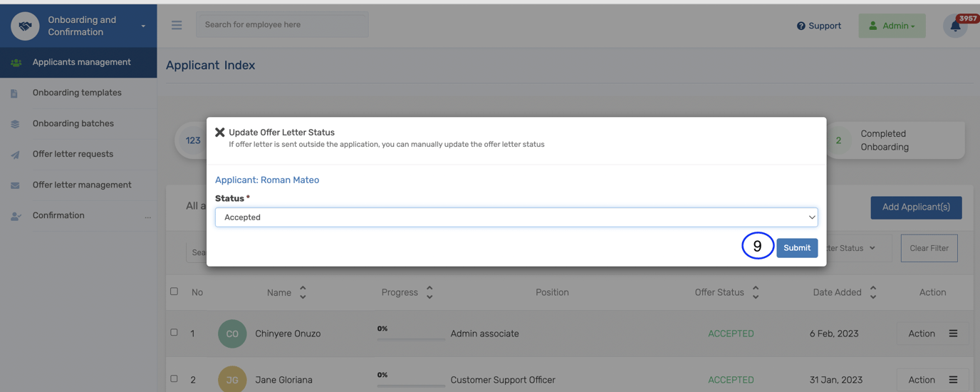Sort by Offer Status using the column arrows
Image resolution: width=980 pixels, height=392 pixels.
pyautogui.click(x=756, y=292)
